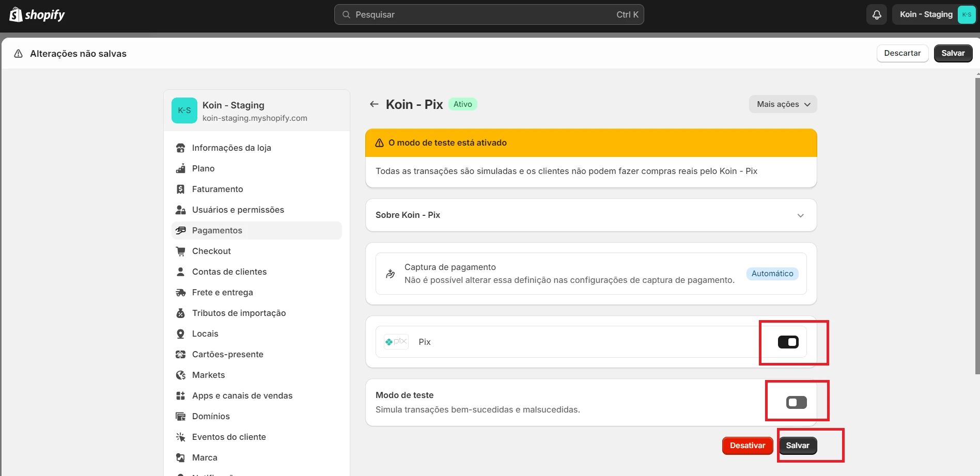Click the Eventos do cliente spark icon
This screenshot has width=980, height=476.
[180, 437]
